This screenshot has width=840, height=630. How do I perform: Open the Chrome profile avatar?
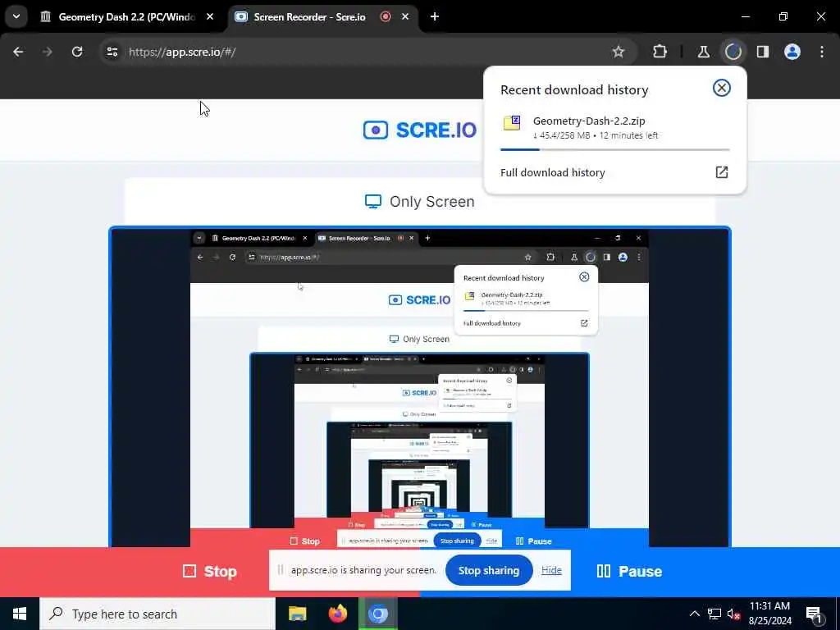point(792,52)
